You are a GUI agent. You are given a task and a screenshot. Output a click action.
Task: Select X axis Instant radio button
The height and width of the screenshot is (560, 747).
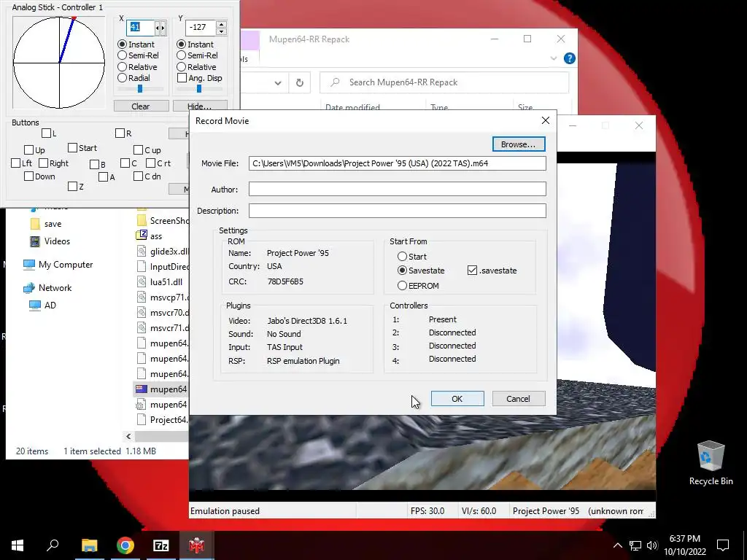coord(123,44)
